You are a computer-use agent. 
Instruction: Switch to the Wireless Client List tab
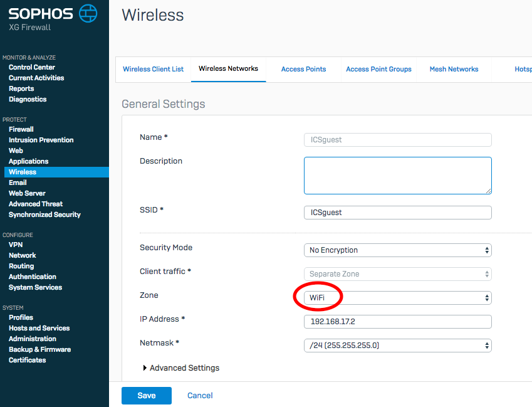point(154,69)
